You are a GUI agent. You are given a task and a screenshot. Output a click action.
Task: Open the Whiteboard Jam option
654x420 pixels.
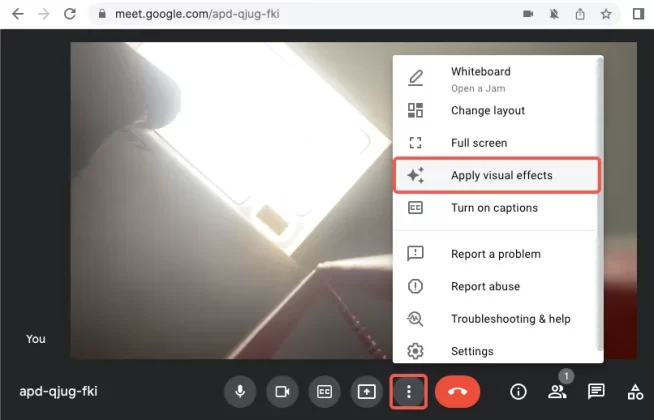496,78
